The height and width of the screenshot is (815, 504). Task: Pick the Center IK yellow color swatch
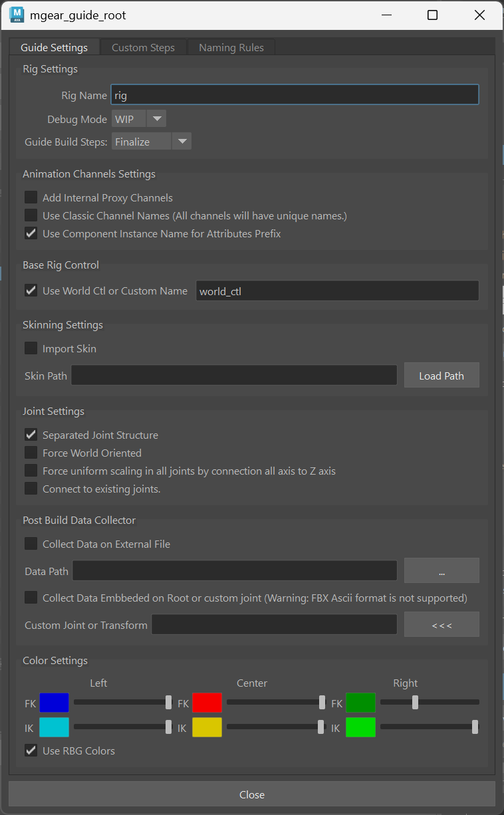(x=207, y=727)
